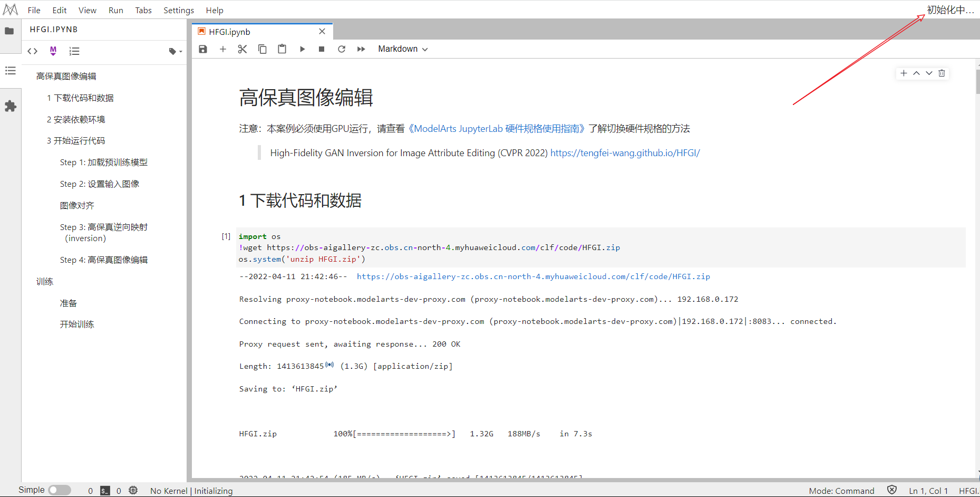
Task: Click the [1] cell execution prompt
Action: click(x=226, y=236)
